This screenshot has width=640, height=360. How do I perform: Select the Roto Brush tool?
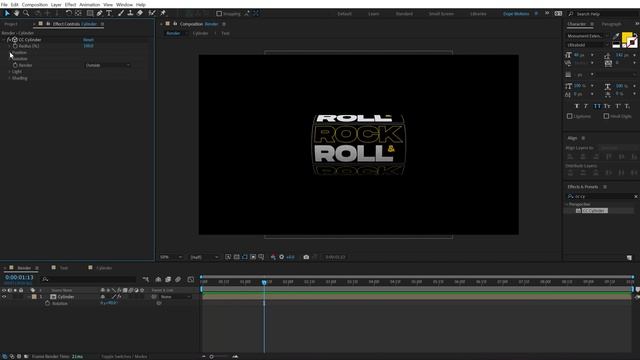152,13
